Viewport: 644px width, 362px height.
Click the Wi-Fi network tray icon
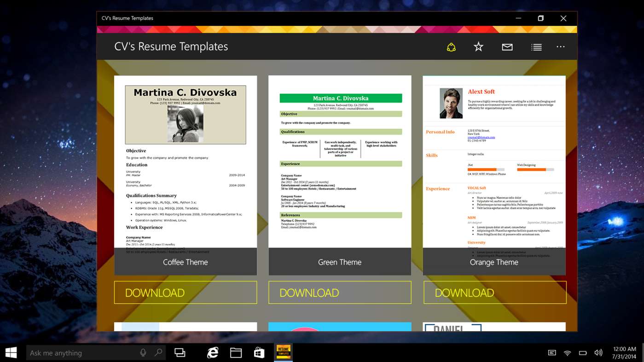tap(568, 353)
